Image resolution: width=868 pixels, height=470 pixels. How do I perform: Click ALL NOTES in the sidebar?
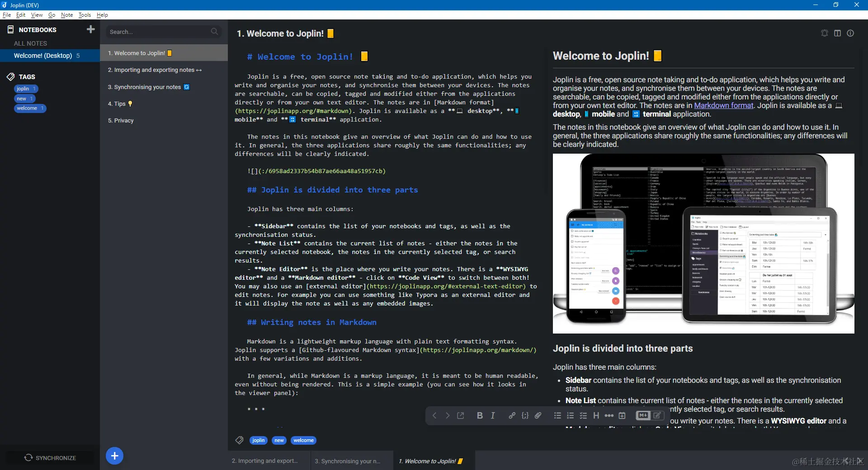pos(30,43)
